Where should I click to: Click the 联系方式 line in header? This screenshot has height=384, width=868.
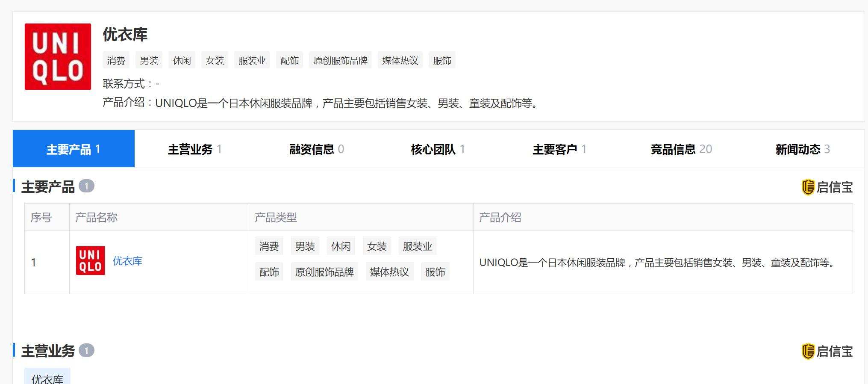tap(131, 84)
